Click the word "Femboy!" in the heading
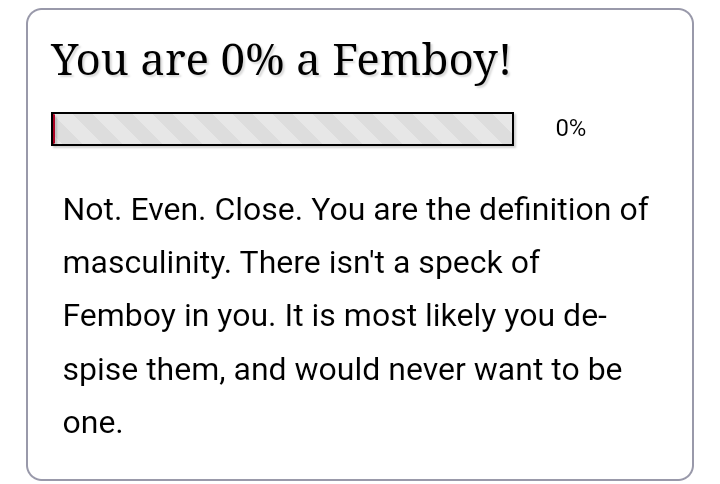This screenshot has height=484, width=720. point(421,61)
